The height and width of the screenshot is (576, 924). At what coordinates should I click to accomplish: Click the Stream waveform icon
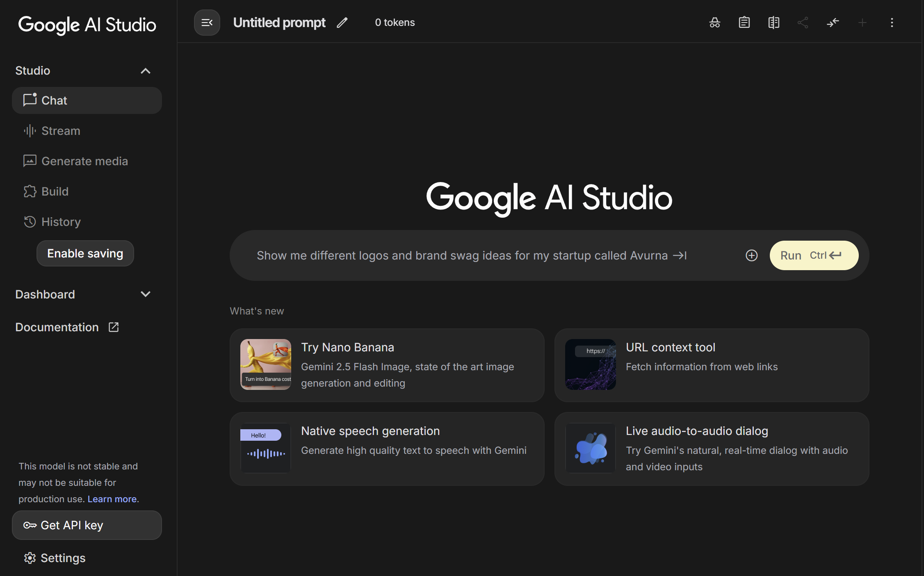[x=30, y=131]
